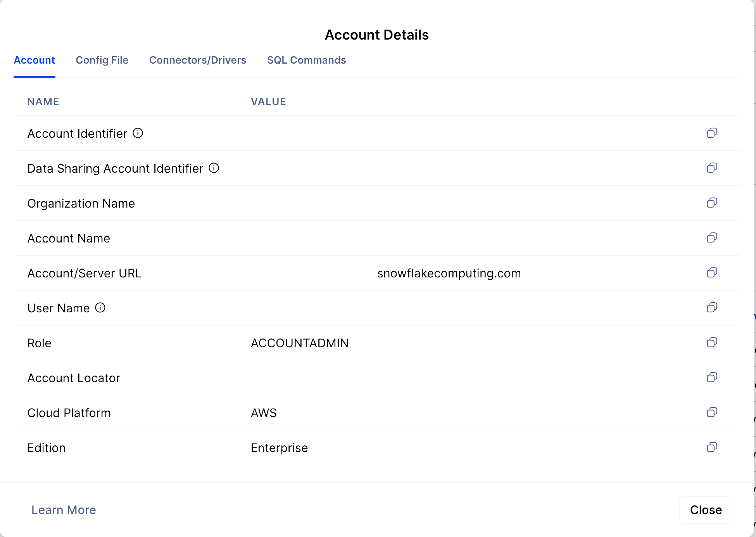Viewport: 756px width, 537px height.
Task: Copy the Account Locator value
Action: pyautogui.click(x=712, y=378)
